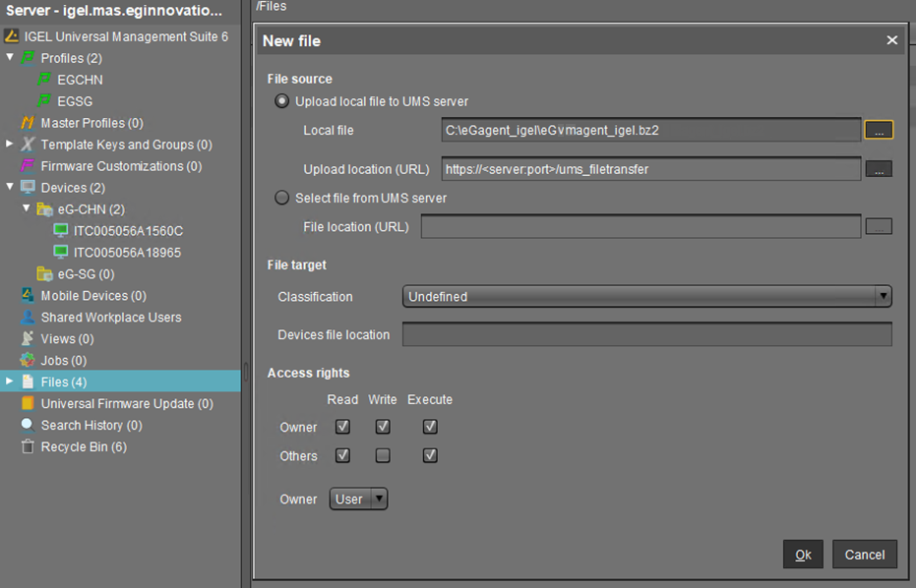916x588 pixels.
Task: Click the eG-CHN folder icon
Action: (45, 209)
